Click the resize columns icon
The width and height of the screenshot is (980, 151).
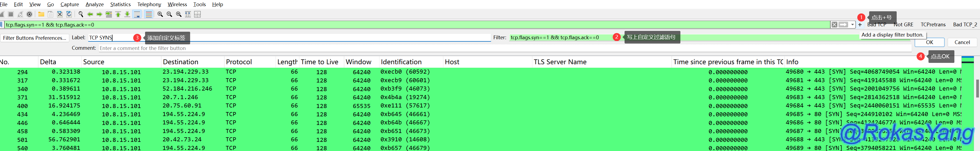(188, 15)
